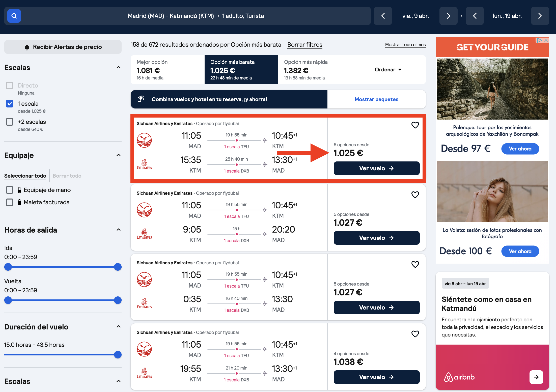Favorite the flight returning at 9:05 from KTM
Image resolution: width=556 pixels, height=392 pixels.
tap(415, 195)
